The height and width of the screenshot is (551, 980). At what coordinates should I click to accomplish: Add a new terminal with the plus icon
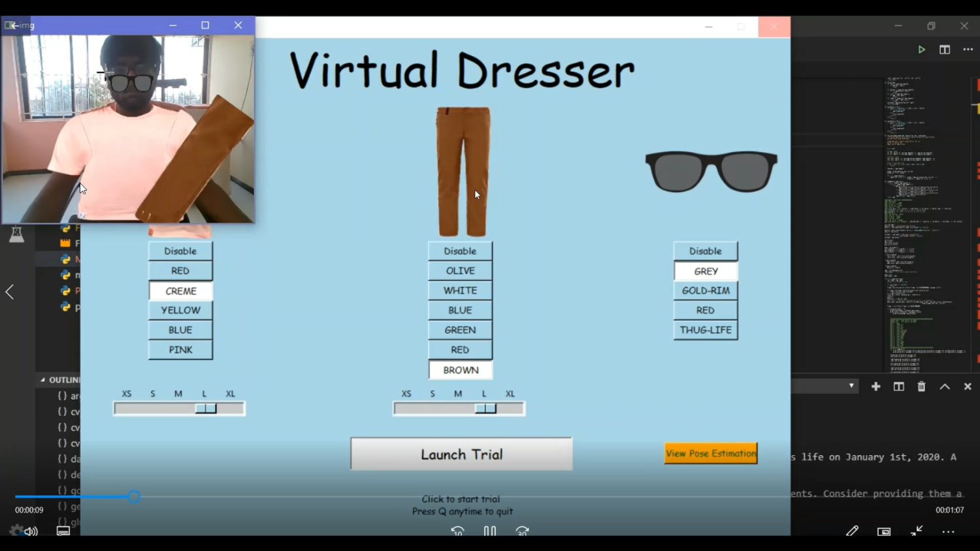coord(875,386)
